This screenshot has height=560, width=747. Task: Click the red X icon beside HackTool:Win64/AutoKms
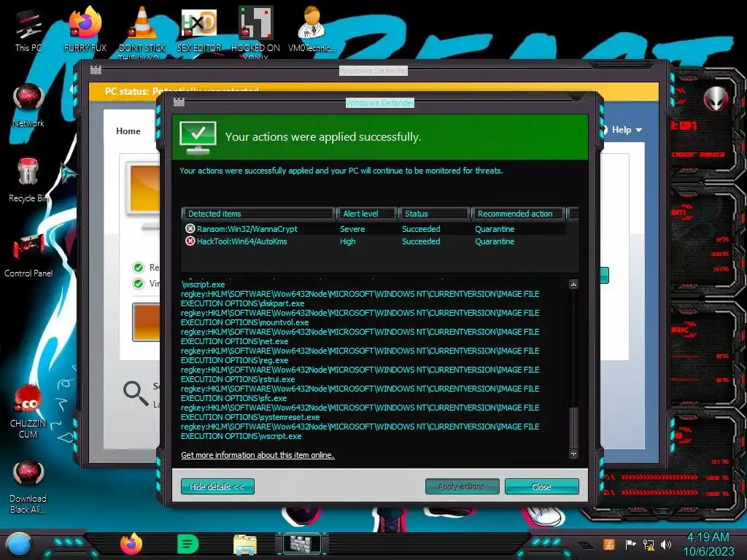(190, 241)
